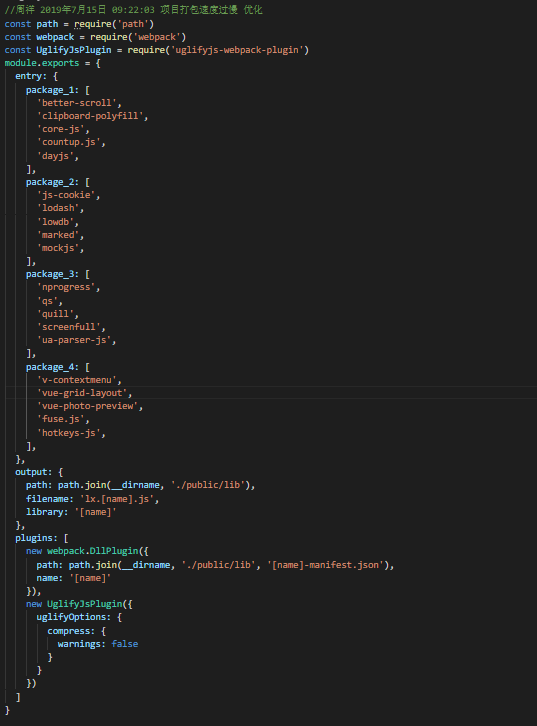Click the package_2 array key
Viewport: 537px width, 726px height.
(50, 182)
